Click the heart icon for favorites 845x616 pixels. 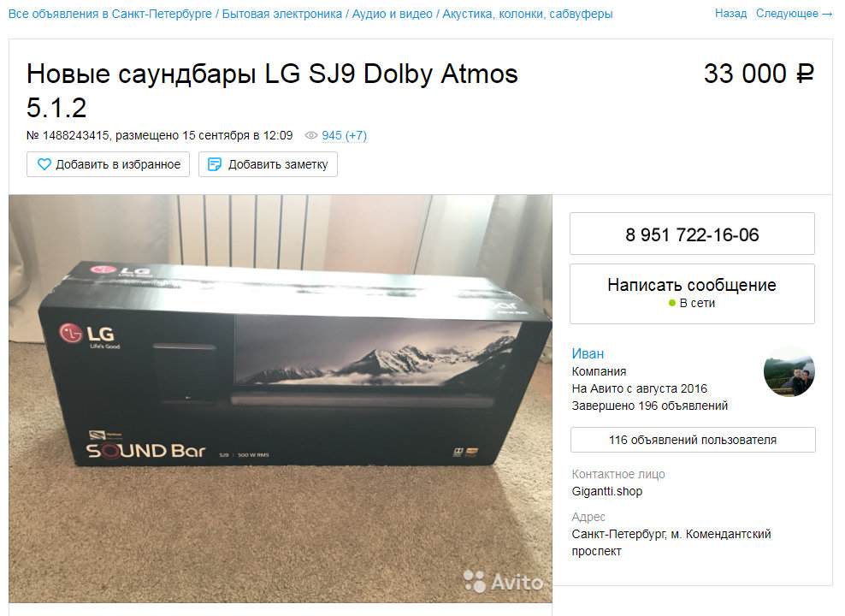tap(44, 164)
